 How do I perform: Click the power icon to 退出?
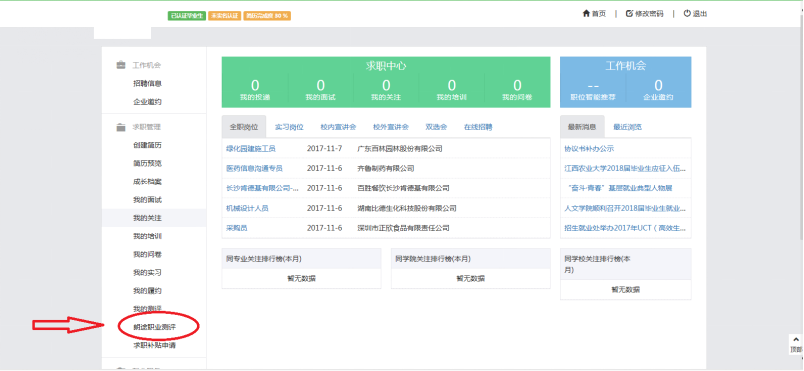(x=687, y=14)
